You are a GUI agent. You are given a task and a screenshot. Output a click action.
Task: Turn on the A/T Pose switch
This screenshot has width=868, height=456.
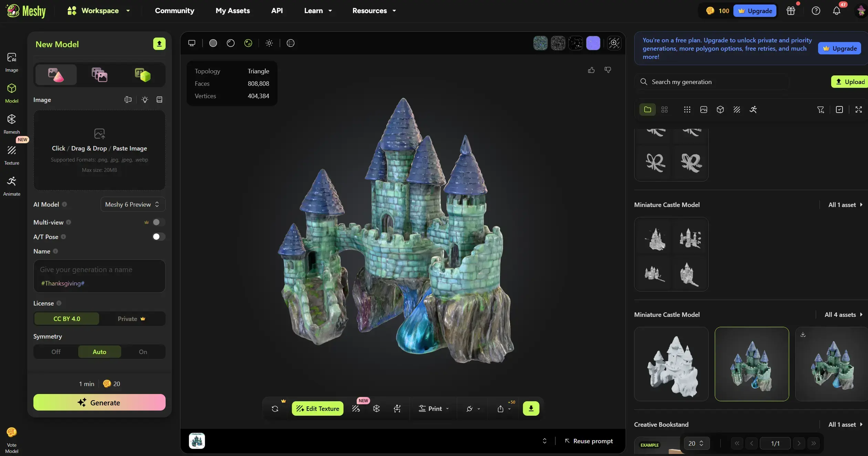157,237
